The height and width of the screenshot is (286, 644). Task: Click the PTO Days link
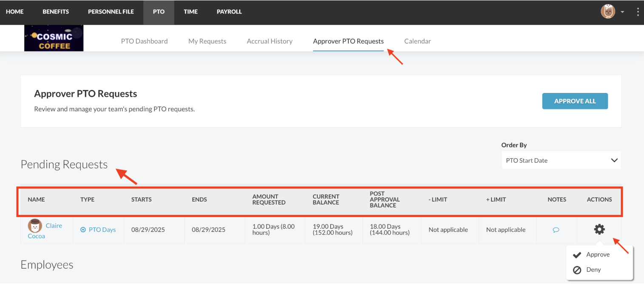102,230
